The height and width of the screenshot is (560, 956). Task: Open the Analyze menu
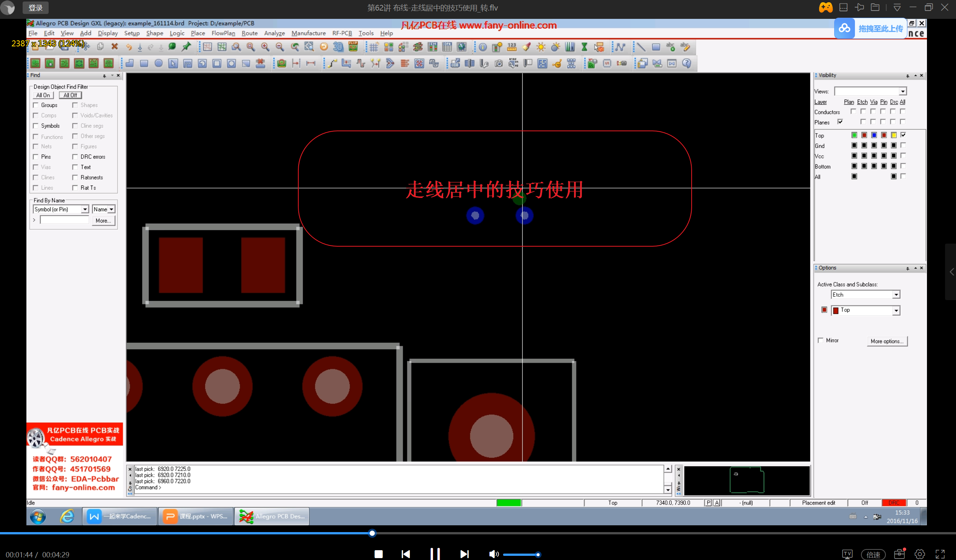(274, 34)
